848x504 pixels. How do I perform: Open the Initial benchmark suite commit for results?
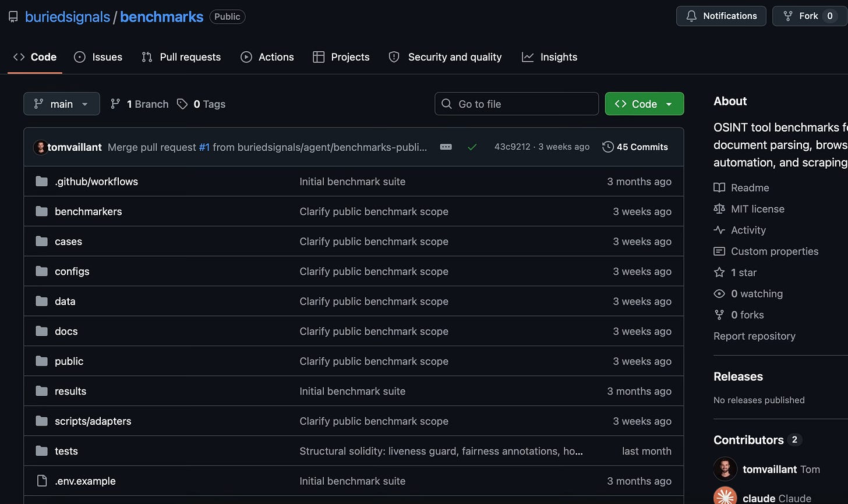coord(352,391)
